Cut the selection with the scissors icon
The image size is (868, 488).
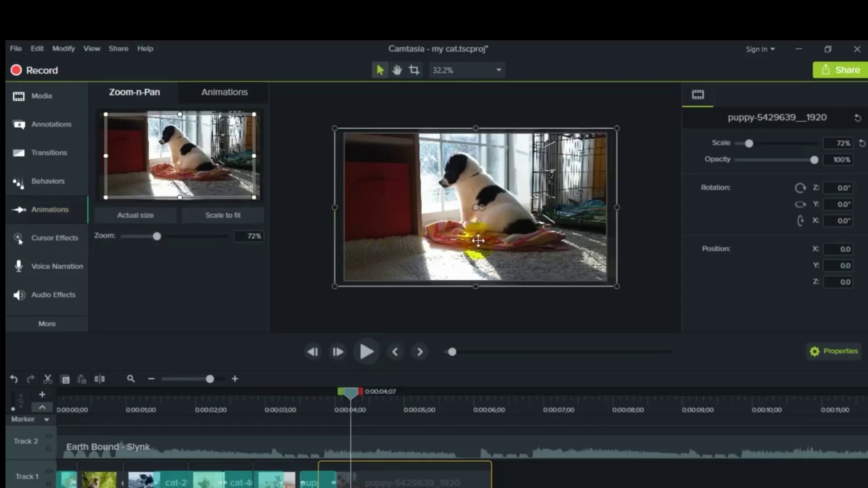[47, 379]
